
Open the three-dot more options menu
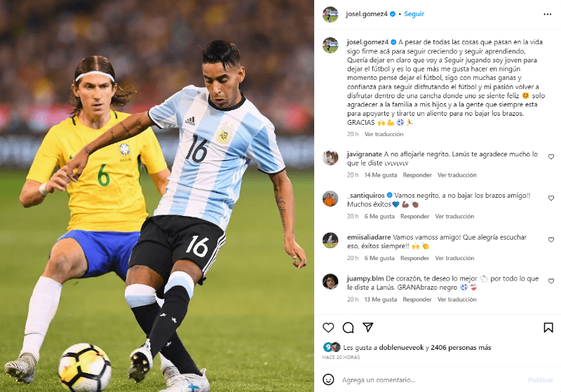coord(548,14)
